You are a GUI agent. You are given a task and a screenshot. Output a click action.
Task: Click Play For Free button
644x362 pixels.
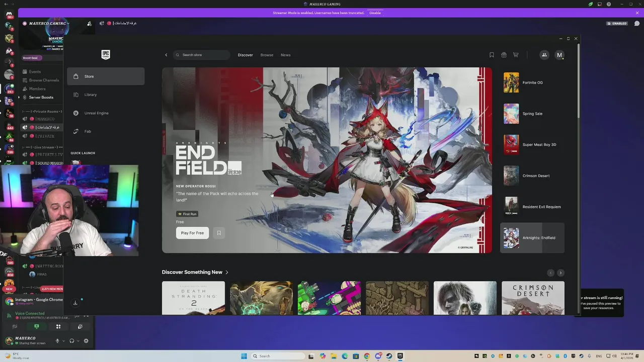[x=192, y=233]
